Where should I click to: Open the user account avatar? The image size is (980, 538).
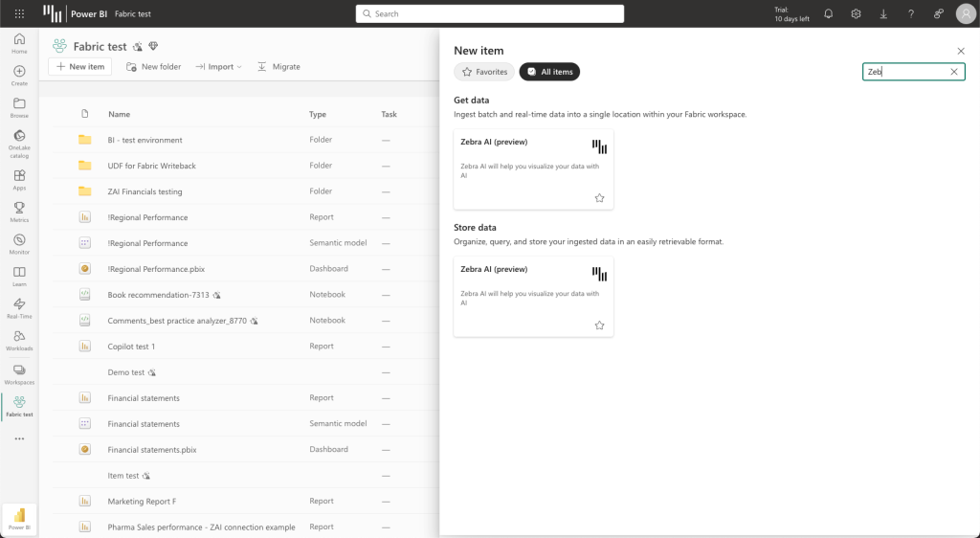point(966,13)
